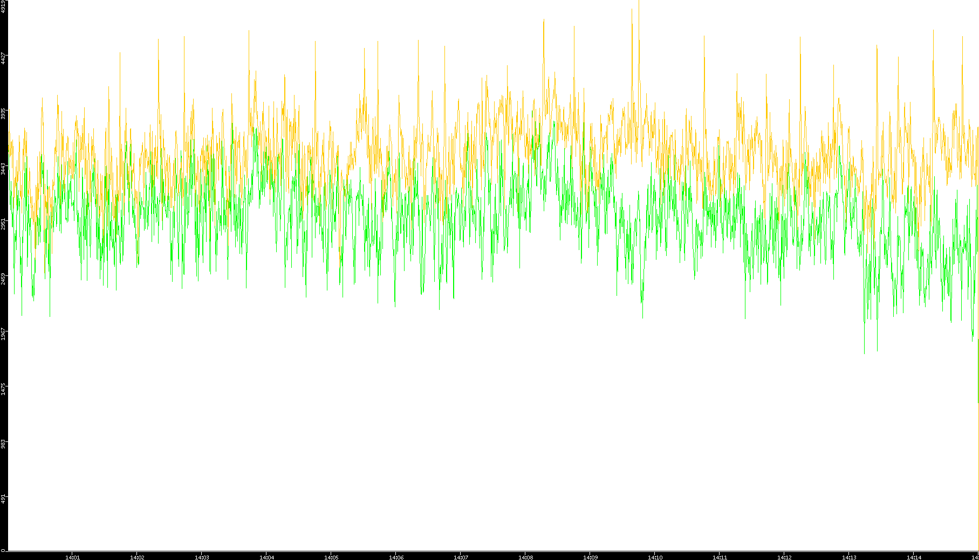Screen dimensions: 979x560
Task: Pick the 14:12 timestamp label
Action: coord(784,557)
